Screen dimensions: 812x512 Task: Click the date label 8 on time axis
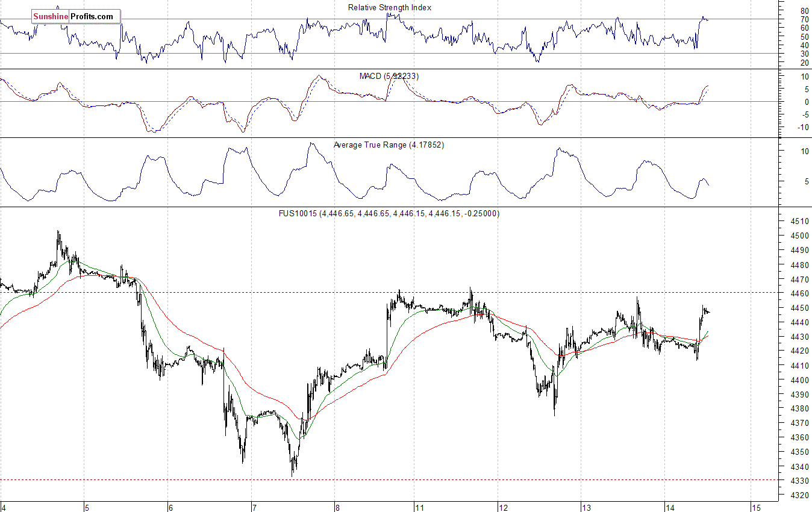[338, 507]
